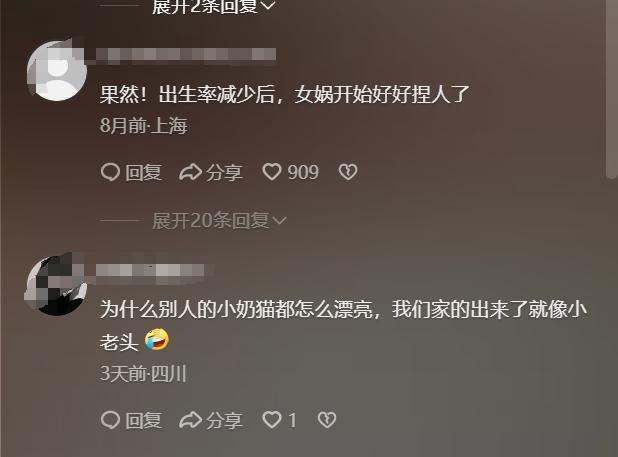Open the first commenter's avatar profile
618x457 pixels.
click(57, 70)
